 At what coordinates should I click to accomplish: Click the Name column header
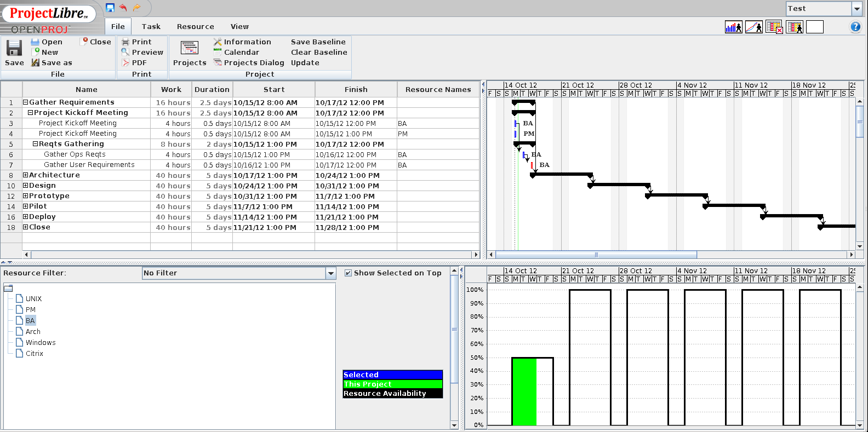pyautogui.click(x=87, y=89)
